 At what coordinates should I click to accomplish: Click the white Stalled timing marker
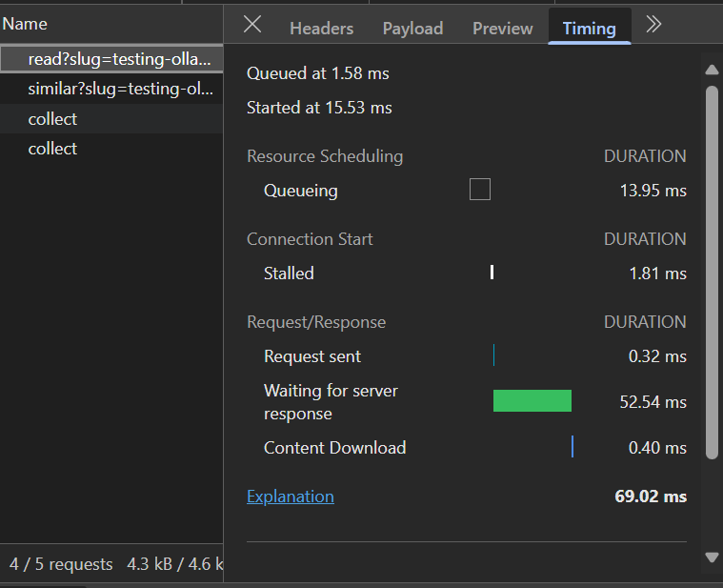(492, 273)
